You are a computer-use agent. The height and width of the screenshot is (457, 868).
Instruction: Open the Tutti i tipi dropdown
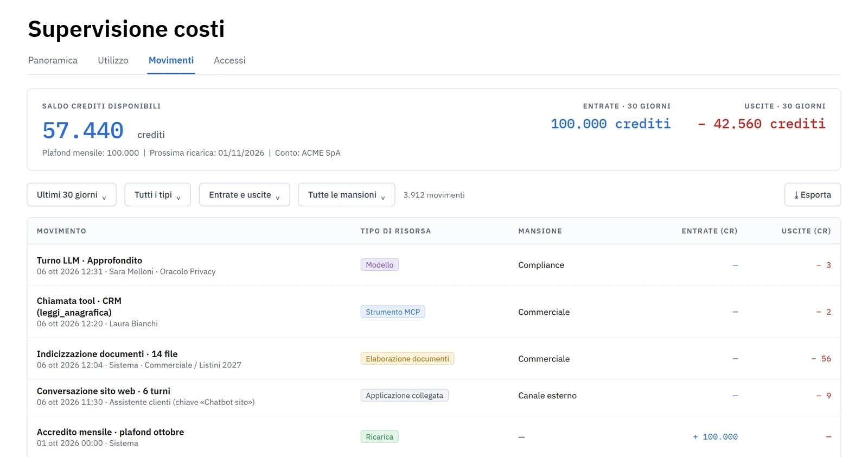(158, 195)
